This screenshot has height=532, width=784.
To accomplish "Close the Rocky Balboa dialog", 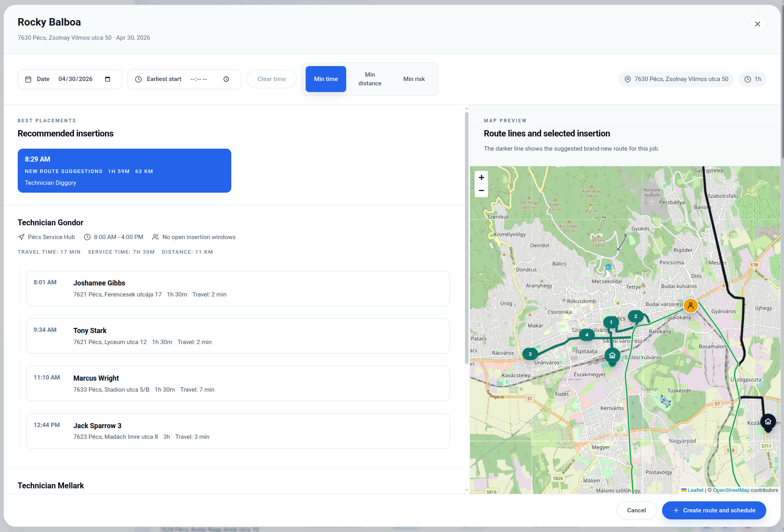I will tap(757, 24).
